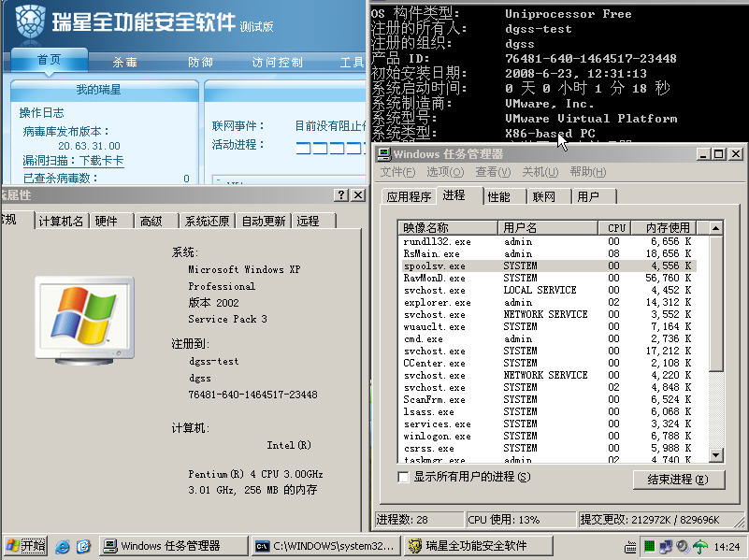Viewport: 749px width, 560px height.
Task: Click the process list scroll down arrow
Action: [715, 455]
